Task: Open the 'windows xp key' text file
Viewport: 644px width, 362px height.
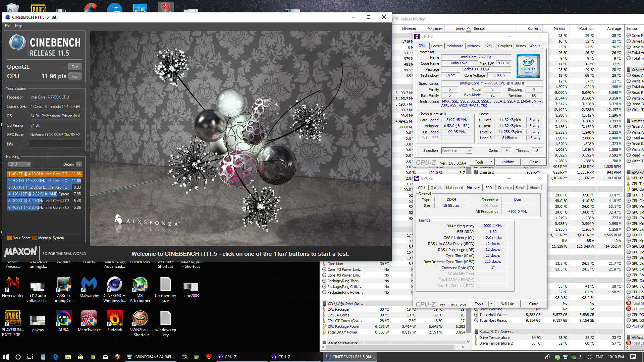Action: click(x=165, y=323)
